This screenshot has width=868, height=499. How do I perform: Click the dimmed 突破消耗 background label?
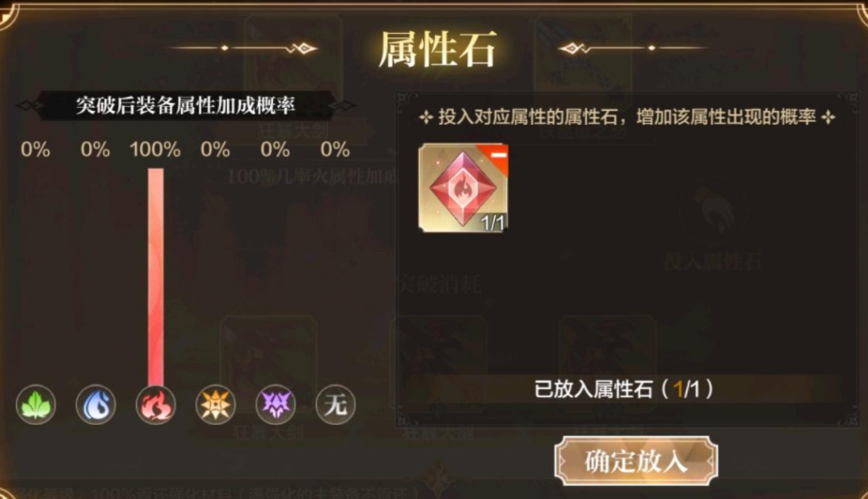point(440,285)
